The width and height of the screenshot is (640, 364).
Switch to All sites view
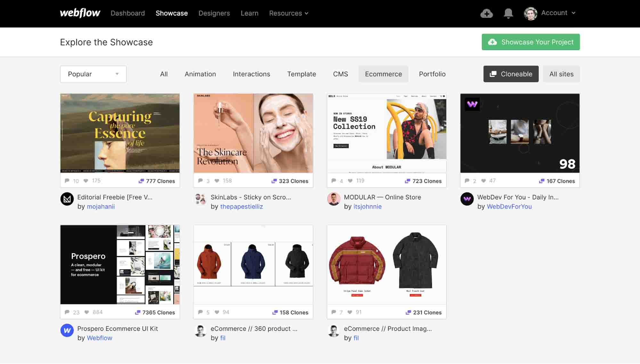pyautogui.click(x=561, y=74)
